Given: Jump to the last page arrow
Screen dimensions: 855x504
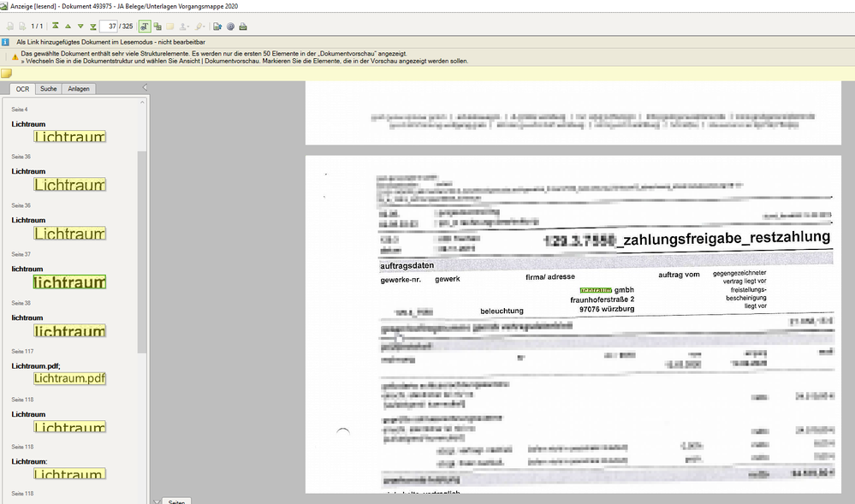Looking at the screenshot, I should pos(92,27).
